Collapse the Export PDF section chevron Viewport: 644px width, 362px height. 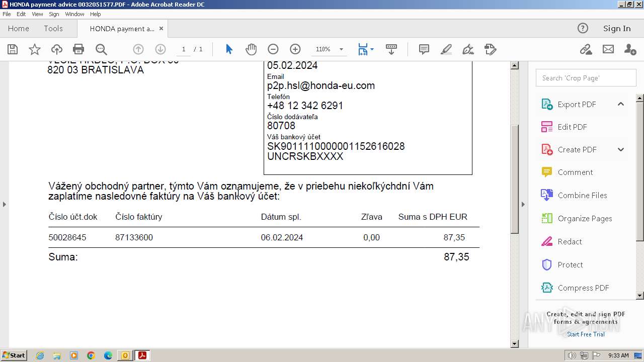coord(621,104)
